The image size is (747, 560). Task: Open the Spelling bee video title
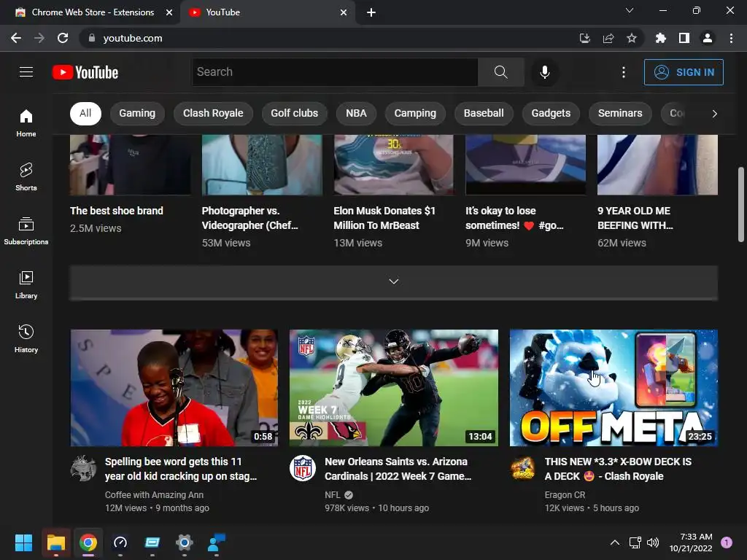tap(181, 469)
